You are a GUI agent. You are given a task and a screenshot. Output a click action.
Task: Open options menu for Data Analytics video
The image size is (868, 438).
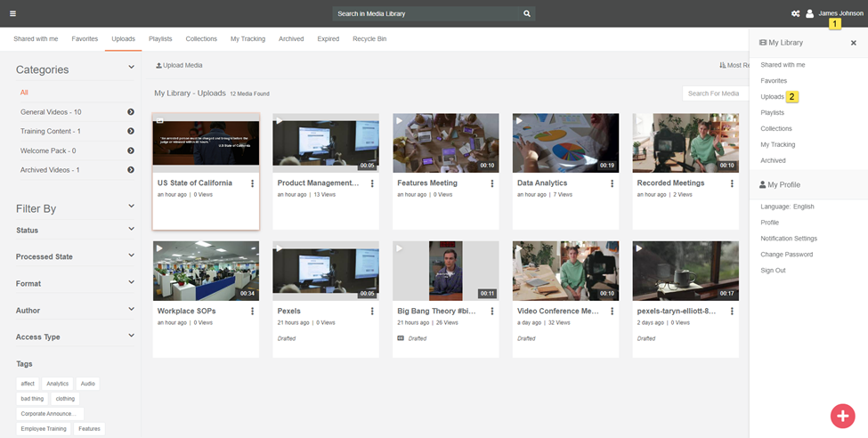[612, 183]
